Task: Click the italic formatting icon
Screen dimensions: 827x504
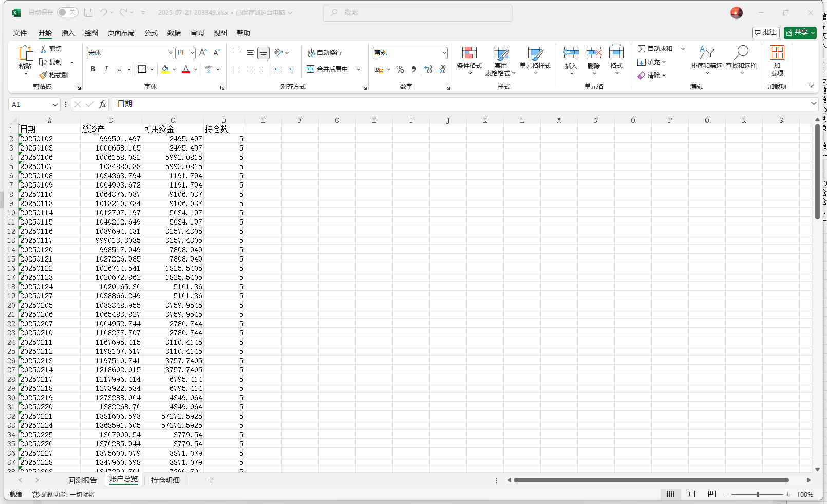Action: coord(106,69)
